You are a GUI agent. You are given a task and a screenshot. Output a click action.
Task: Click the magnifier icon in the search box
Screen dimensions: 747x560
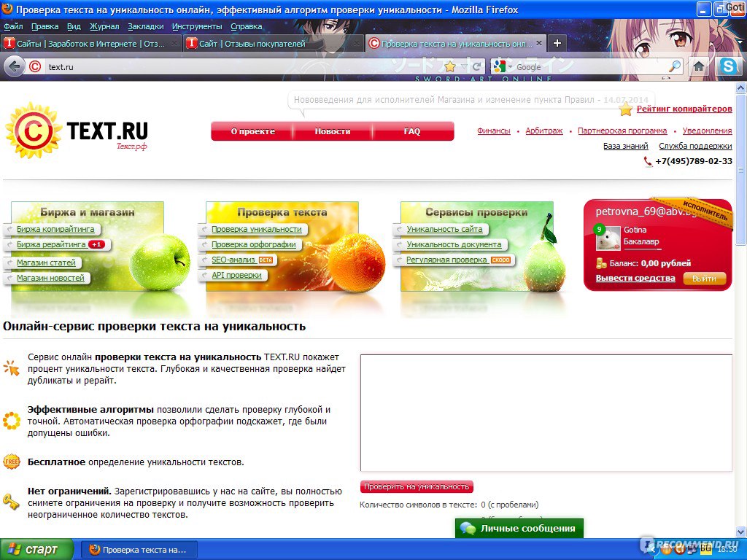(675, 66)
